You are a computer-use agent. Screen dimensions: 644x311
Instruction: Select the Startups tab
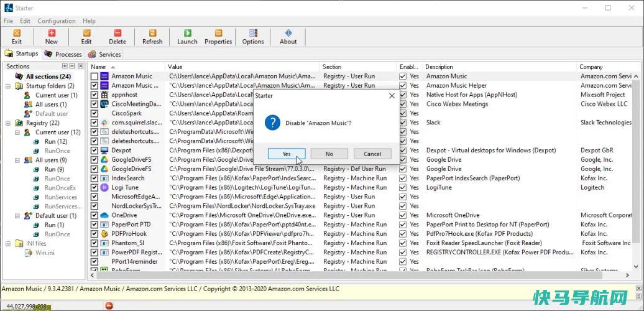(21, 54)
